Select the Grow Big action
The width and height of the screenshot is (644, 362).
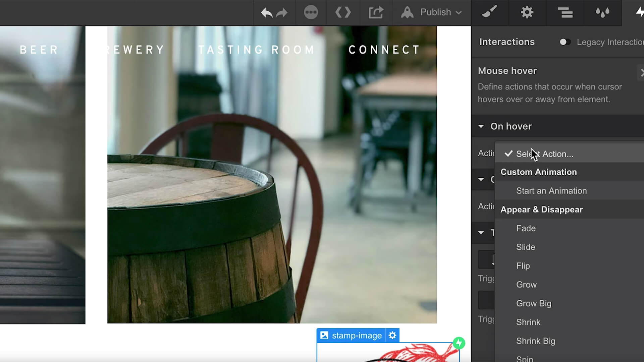[x=534, y=303]
